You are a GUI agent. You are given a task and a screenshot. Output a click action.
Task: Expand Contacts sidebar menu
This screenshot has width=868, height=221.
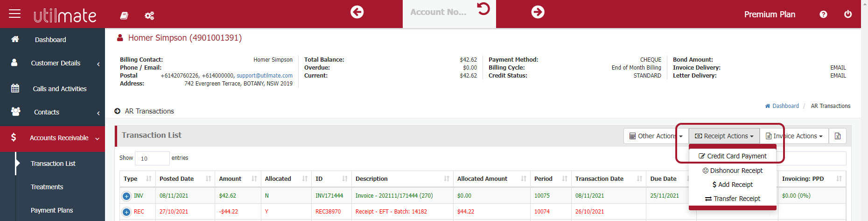[52, 112]
